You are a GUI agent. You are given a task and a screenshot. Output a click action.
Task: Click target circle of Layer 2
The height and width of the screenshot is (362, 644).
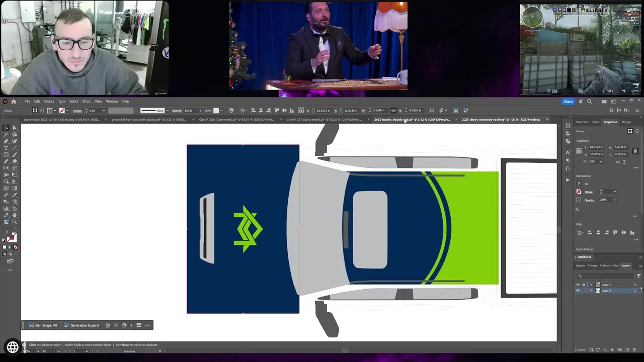(635, 291)
